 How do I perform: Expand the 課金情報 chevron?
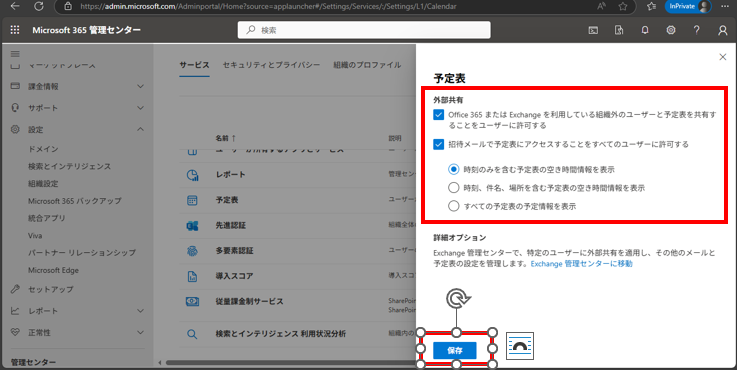pos(140,86)
